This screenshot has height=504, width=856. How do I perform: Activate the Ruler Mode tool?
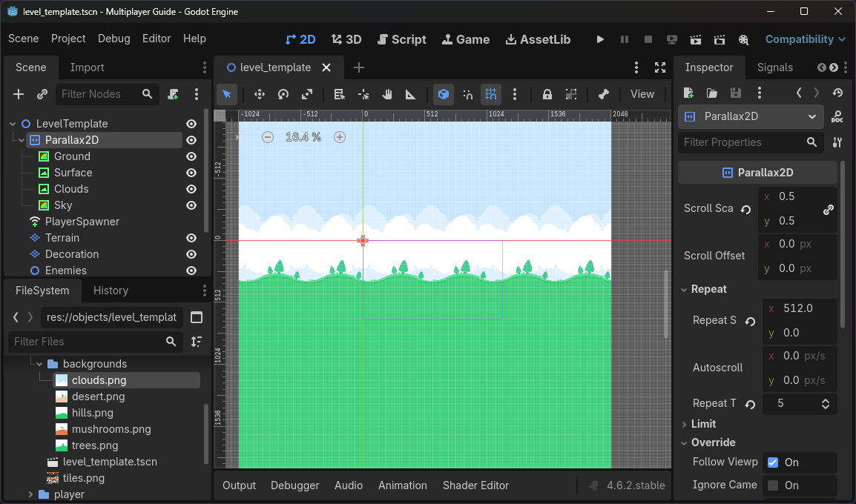(410, 94)
